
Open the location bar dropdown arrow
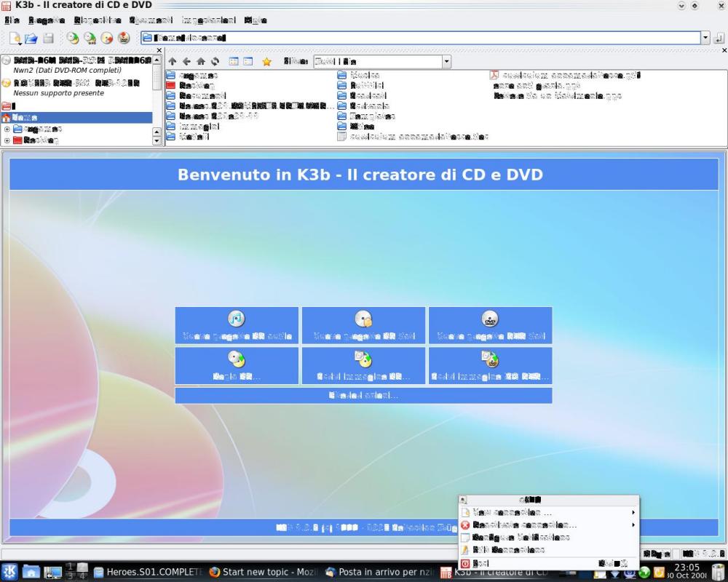(705, 38)
